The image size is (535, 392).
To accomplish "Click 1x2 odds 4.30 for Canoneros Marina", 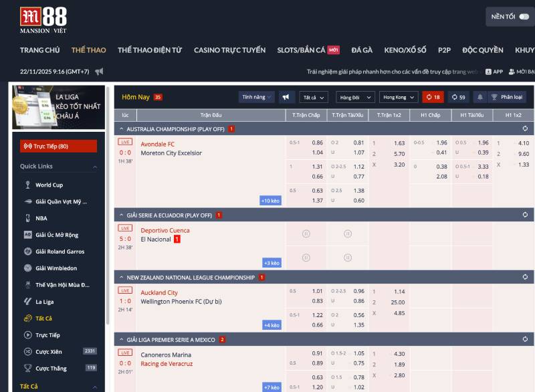I will [x=399, y=354].
